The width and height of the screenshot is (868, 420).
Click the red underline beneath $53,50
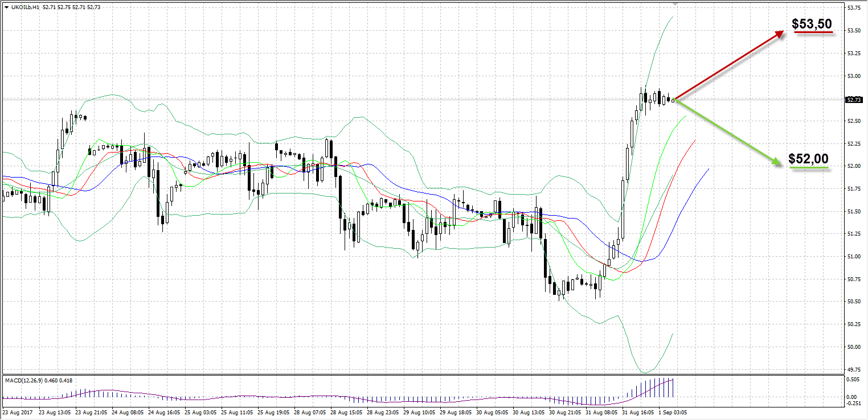814,34
